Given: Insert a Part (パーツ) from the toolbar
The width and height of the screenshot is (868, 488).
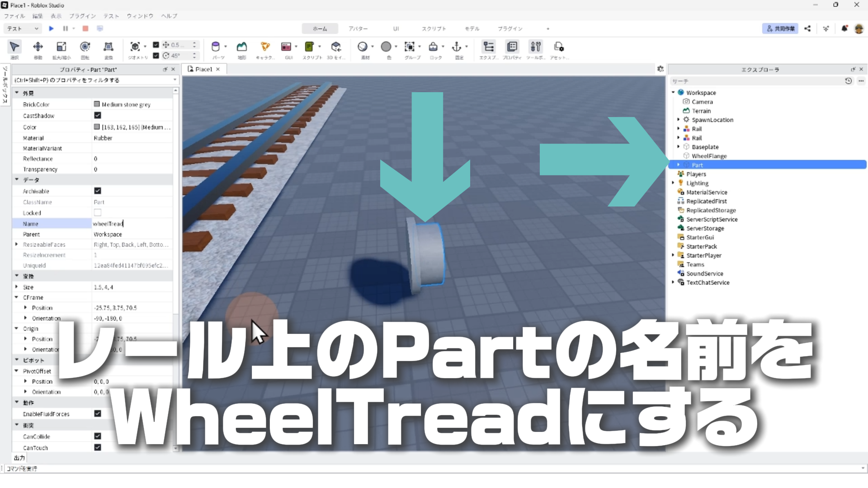Looking at the screenshot, I should point(216,47).
